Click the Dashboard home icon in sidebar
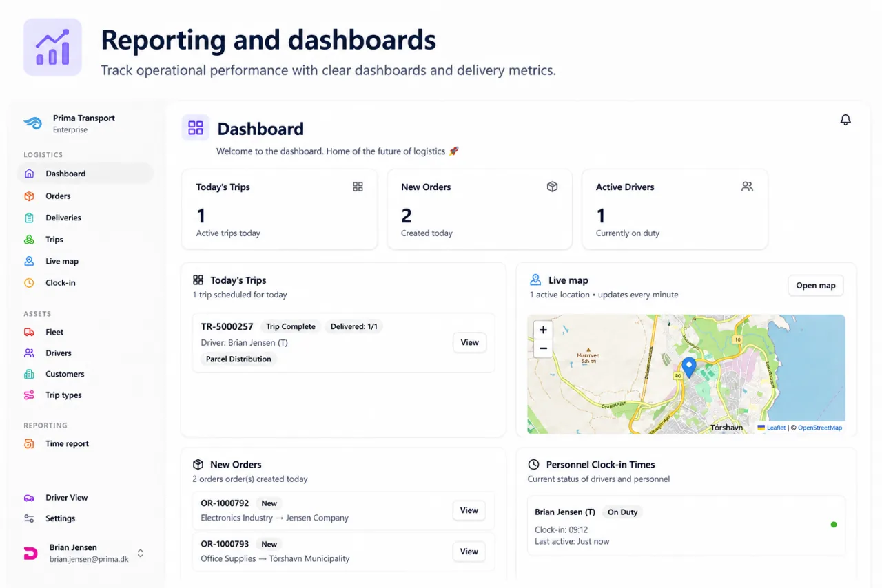Viewport: 882px width, 588px height. click(x=29, y=174)
